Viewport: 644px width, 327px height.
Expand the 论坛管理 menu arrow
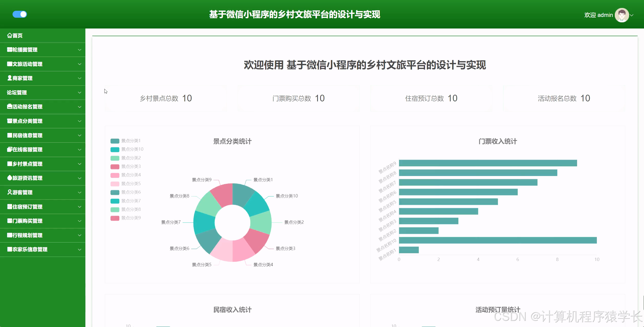[79, 92]
